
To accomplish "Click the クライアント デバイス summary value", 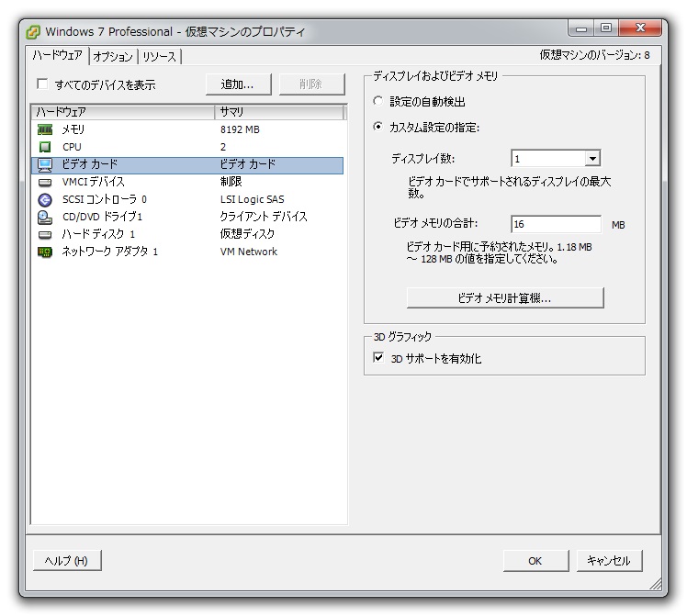I will (x=264, y=218).
